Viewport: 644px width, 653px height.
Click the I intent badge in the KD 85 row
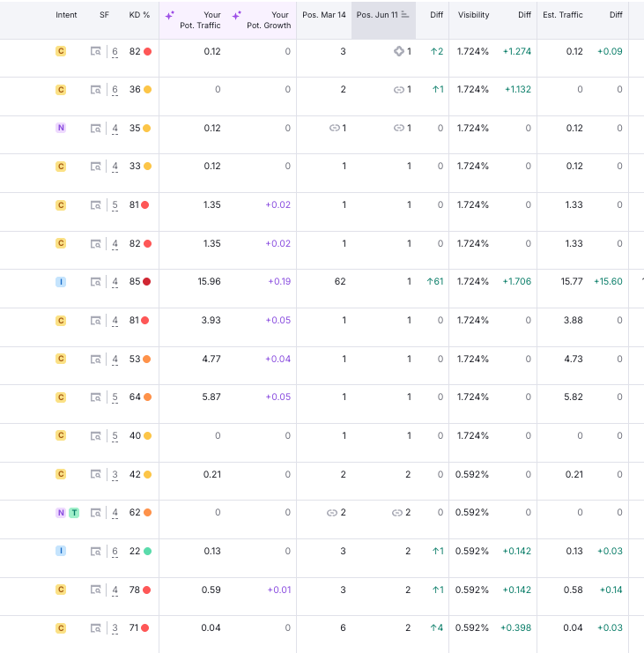click(61, 282)
